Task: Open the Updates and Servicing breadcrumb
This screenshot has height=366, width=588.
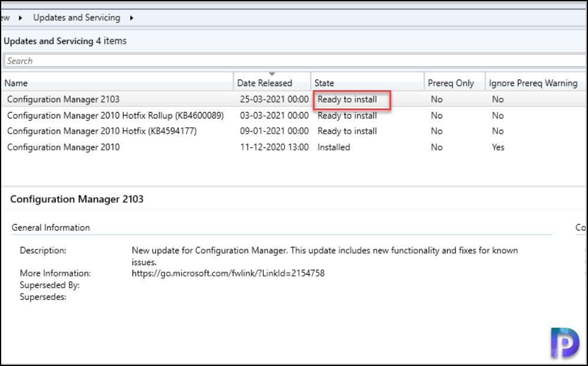Action: (x=77, y=18)
